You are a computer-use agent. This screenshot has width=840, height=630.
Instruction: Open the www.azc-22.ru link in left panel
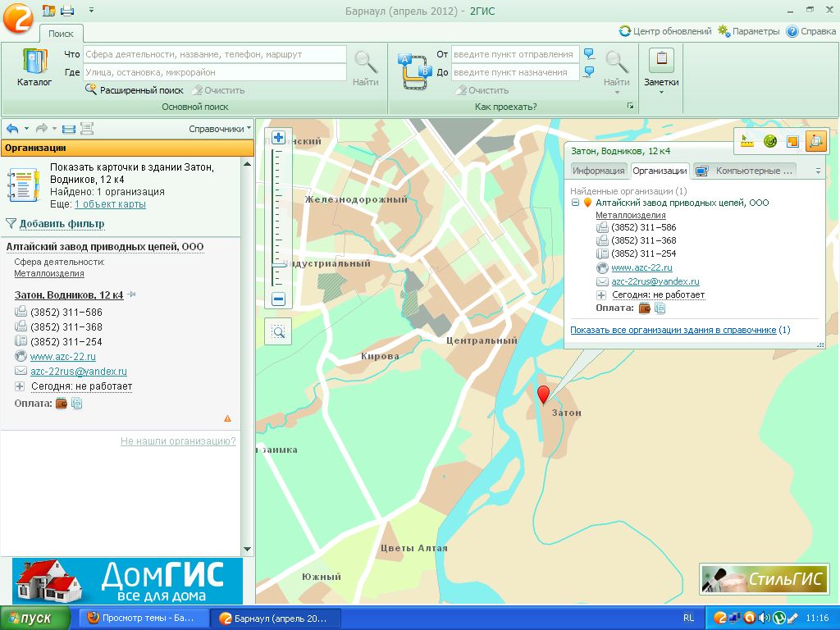pyautogui.click(x=63, y=357)
